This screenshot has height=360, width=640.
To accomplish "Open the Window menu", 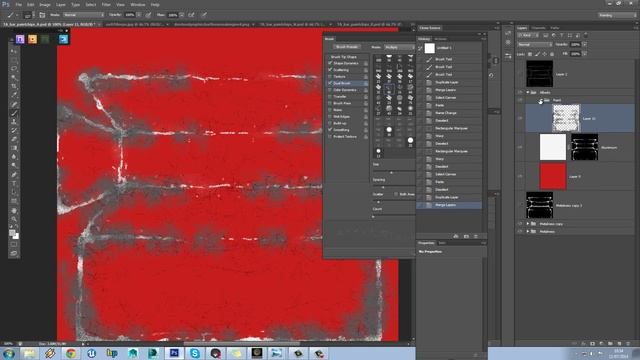I will pos(138,4).
